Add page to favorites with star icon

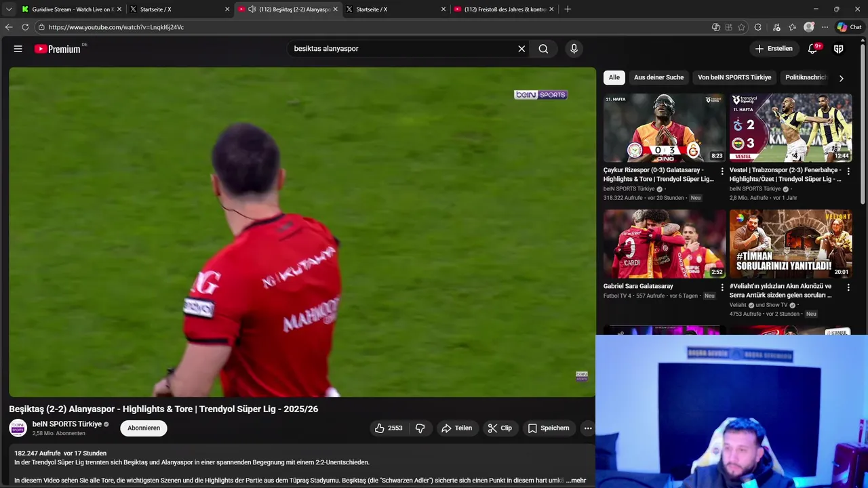tap(741, 27)
